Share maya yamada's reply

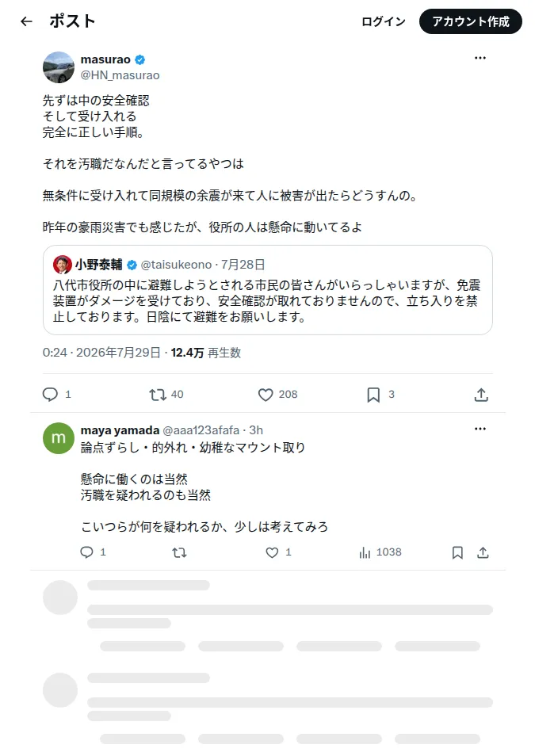click(483, 552)
